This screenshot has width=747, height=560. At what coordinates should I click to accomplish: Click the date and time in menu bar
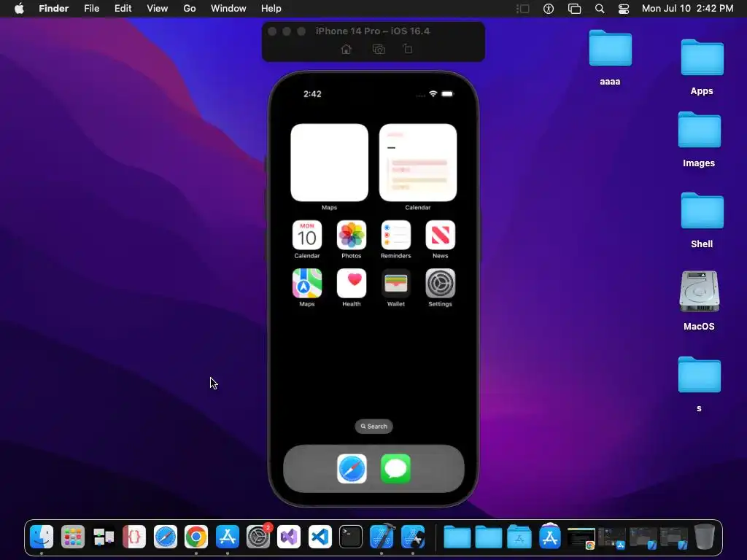coord(687,9)
